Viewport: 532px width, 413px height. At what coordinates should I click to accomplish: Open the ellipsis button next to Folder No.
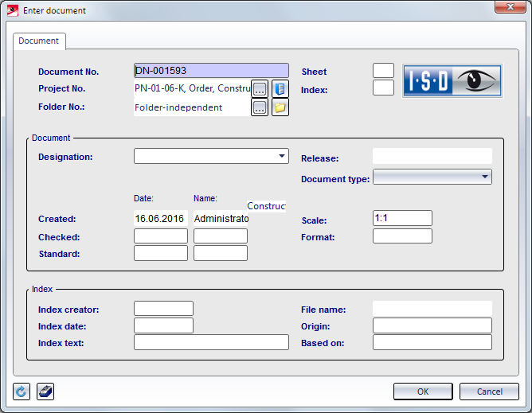pos(260,107)
